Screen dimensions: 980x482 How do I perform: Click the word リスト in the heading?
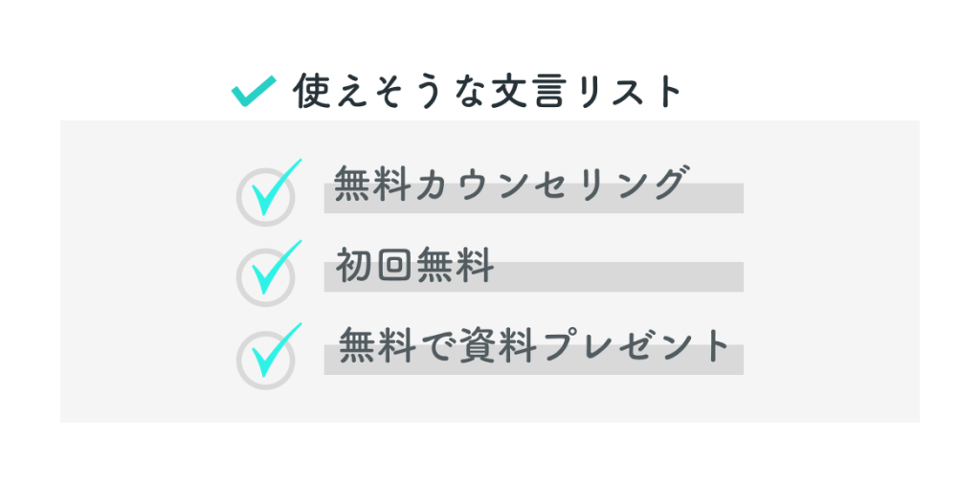coord(632,93)
